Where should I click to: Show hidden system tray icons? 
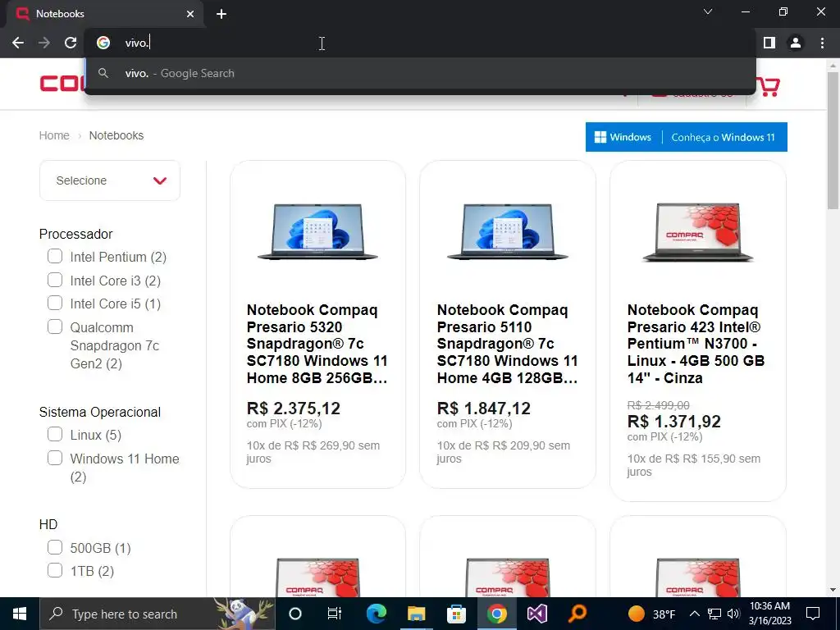pos(694,614)
